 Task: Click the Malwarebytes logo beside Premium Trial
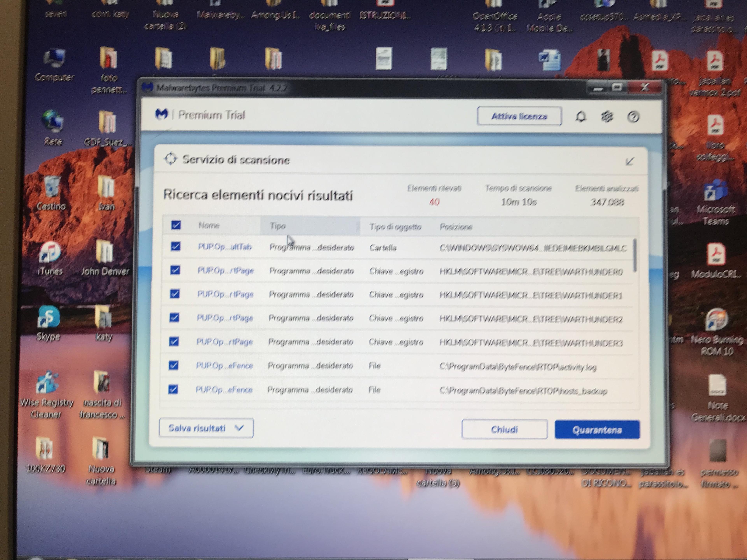point(161,114)
